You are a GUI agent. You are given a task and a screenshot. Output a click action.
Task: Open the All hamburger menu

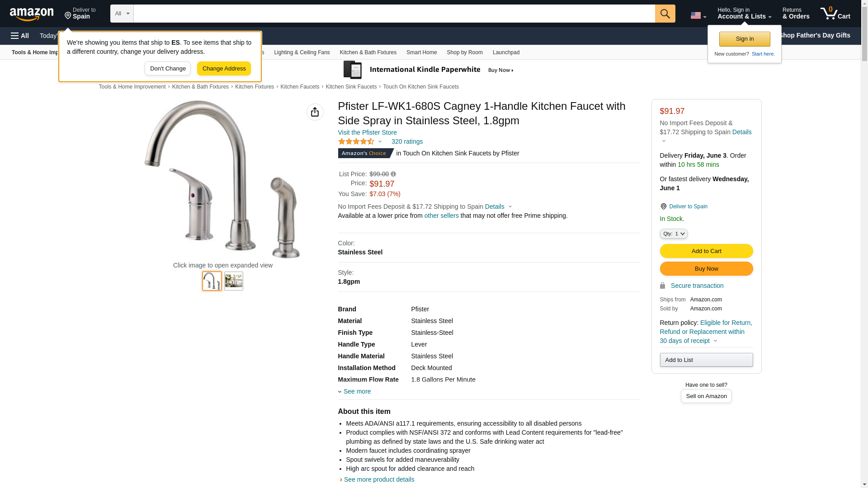click(20, 36)
